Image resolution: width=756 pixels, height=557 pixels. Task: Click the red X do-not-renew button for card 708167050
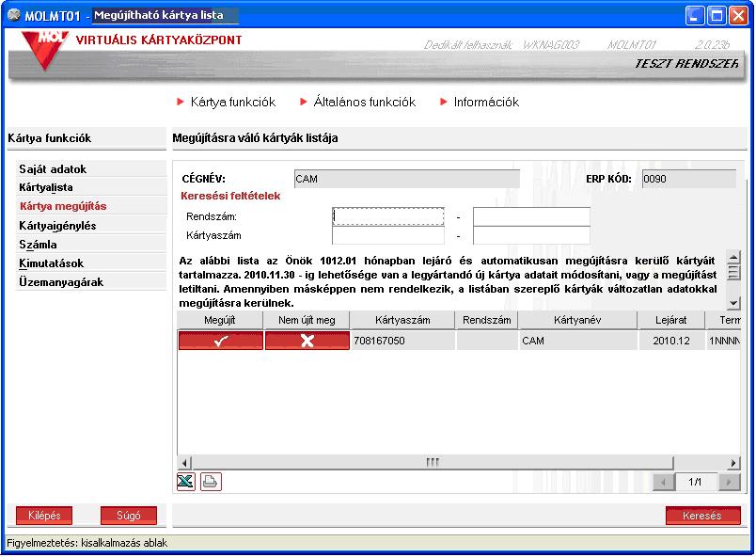point(307,341)
